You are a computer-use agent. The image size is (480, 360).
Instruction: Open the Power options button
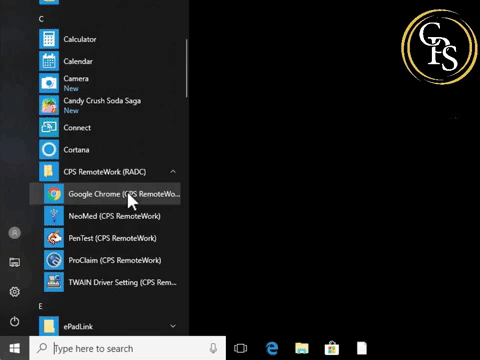click(14, 321)
